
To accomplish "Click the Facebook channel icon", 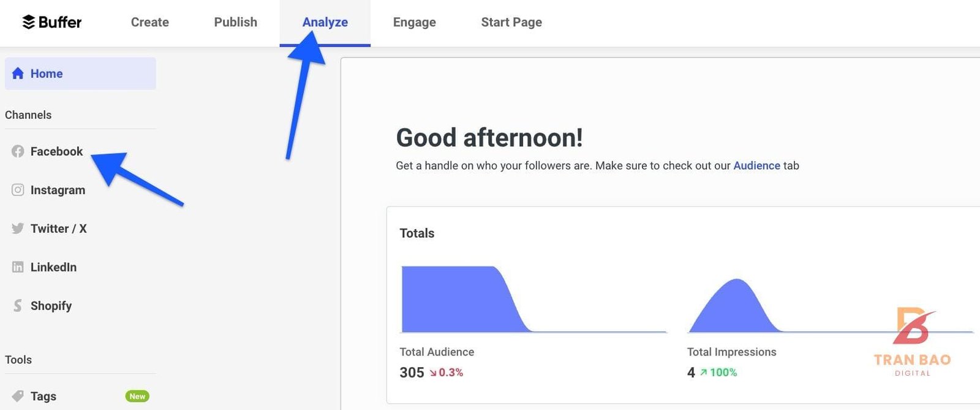I will [x=18, y=151].
